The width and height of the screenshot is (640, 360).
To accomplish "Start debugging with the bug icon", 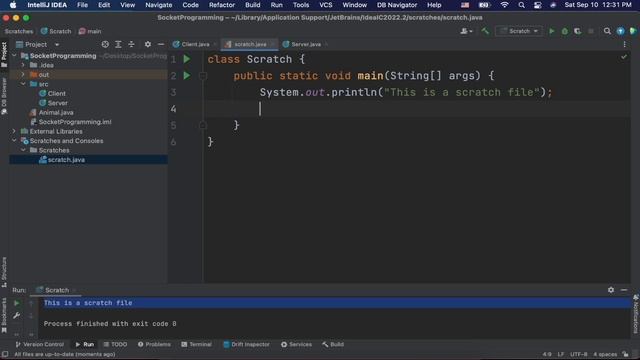I will click(564, 31).
